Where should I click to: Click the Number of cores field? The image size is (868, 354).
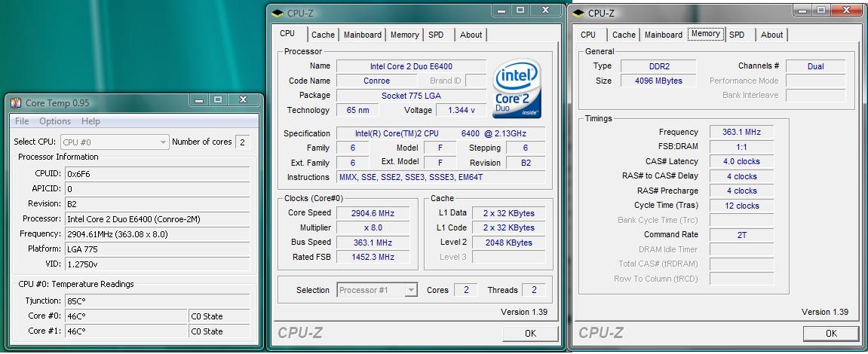(243, 142)
